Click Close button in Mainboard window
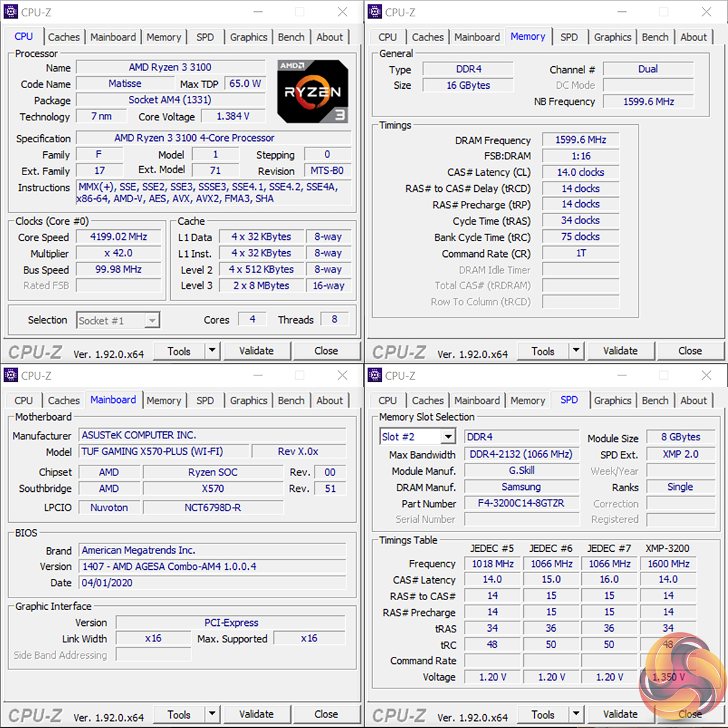 pos(326,715)
